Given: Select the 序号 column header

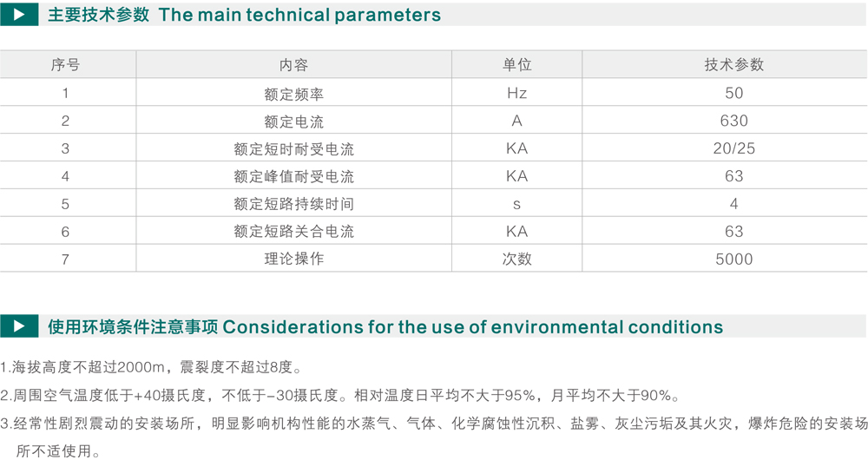Looking at the screenshot, I should (x=65, y=65).
